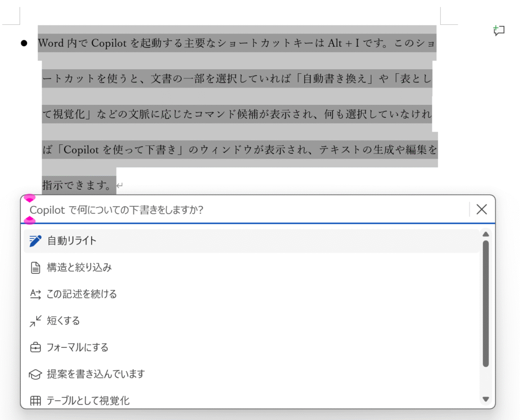Click the briefcase icon for フォーマルにする
The image size is (521, 420).
click(x=35, y=348)
